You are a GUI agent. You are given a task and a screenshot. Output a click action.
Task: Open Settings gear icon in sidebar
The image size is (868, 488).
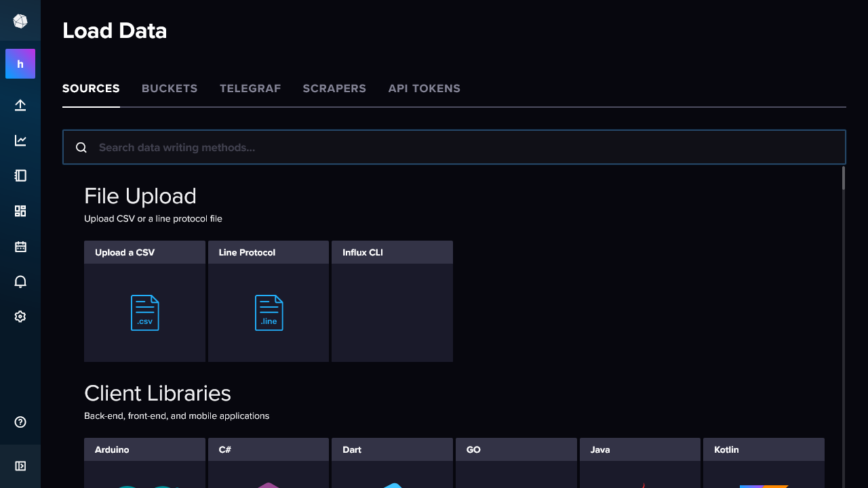(x=20, y=317)
